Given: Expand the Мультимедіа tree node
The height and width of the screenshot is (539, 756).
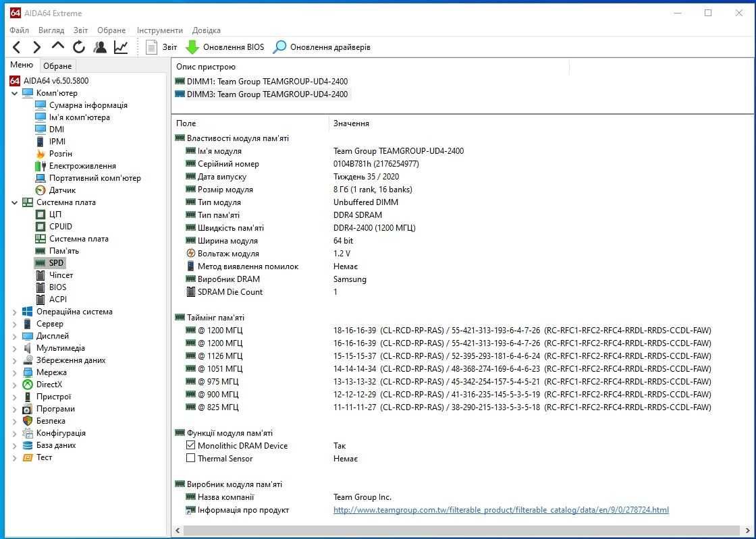Looking at the screenshot, I should (14, 348).
